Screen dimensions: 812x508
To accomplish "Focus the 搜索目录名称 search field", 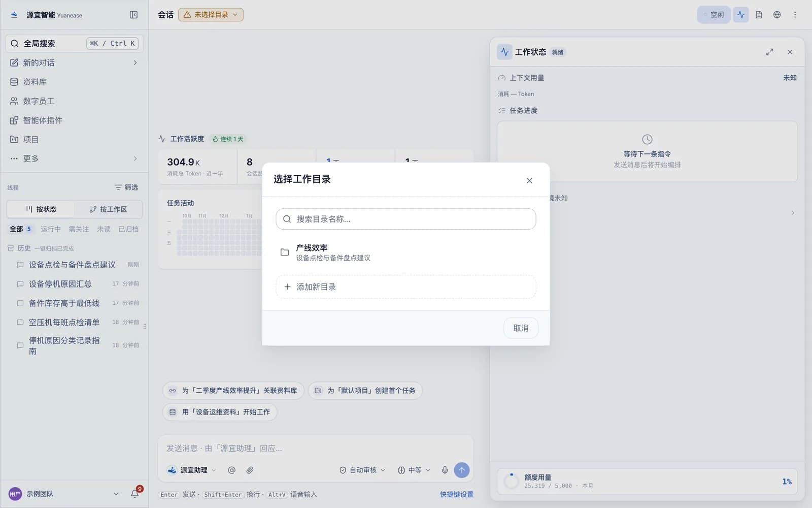I will (406, 219).
